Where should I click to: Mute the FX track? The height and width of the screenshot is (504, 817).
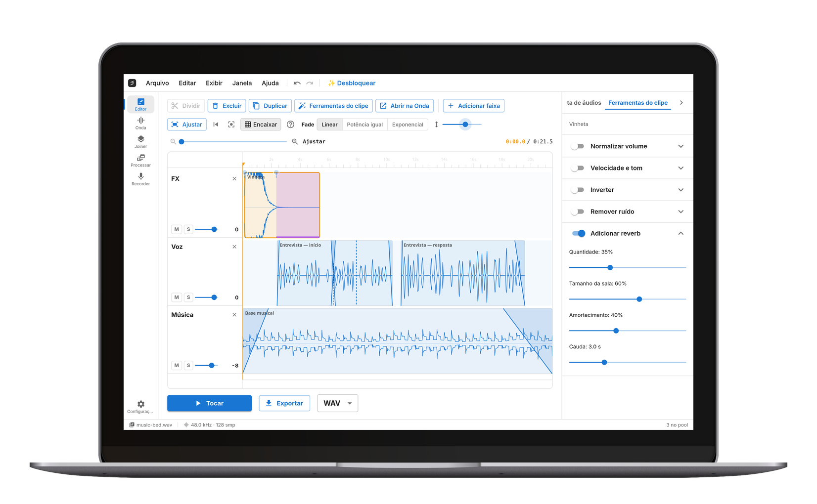[177, 229]
